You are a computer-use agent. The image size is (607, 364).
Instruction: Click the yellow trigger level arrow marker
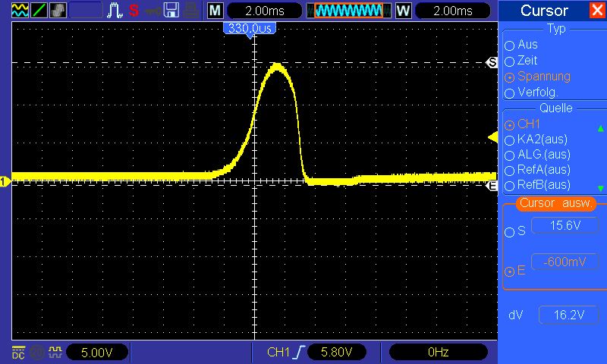[492, 137]
